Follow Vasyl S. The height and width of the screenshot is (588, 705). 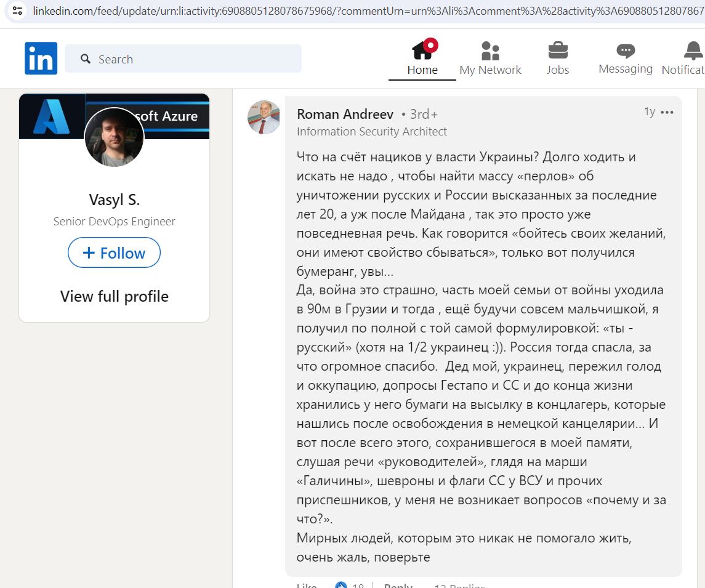click(114, 252)
